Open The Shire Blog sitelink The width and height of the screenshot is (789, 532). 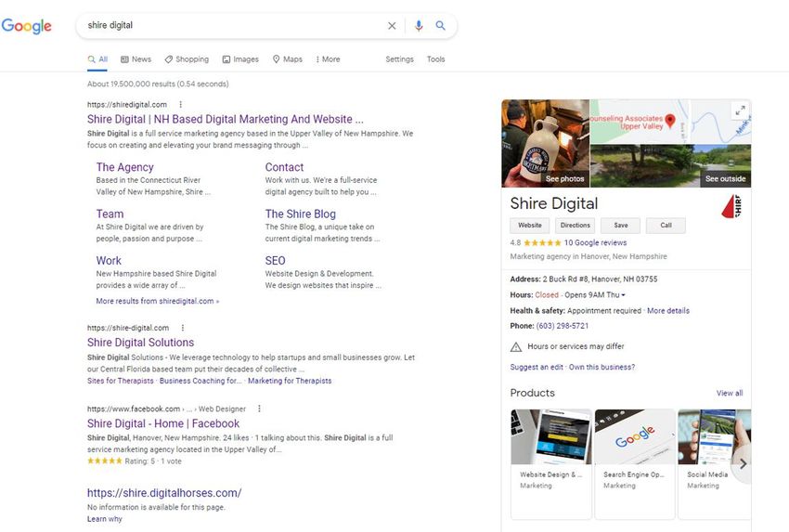301,214
